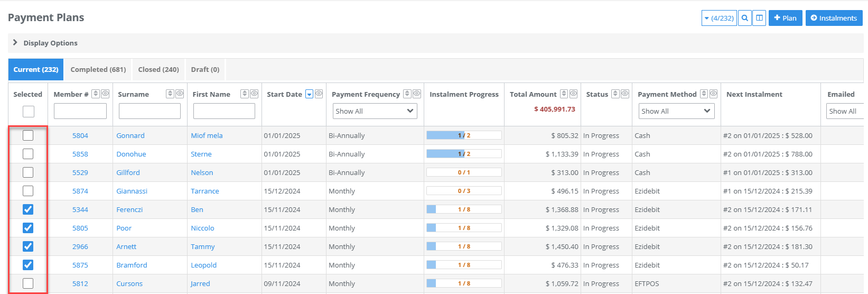Uncheck the Bramford row checkbox

28,265
